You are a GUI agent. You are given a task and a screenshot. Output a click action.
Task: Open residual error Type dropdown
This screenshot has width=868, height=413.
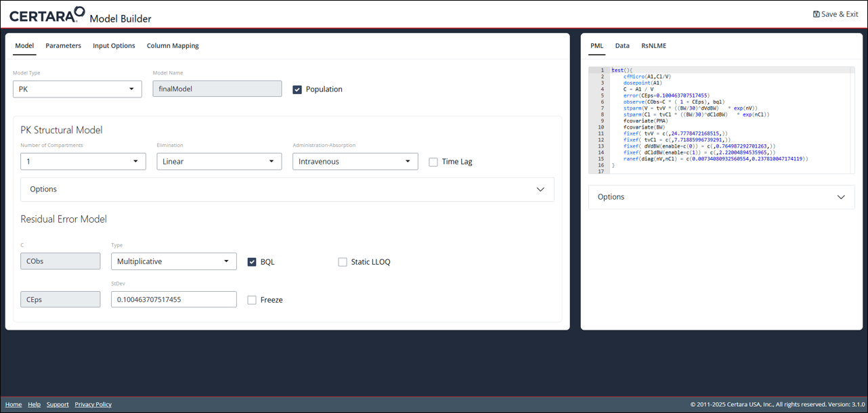click(174, 261)
